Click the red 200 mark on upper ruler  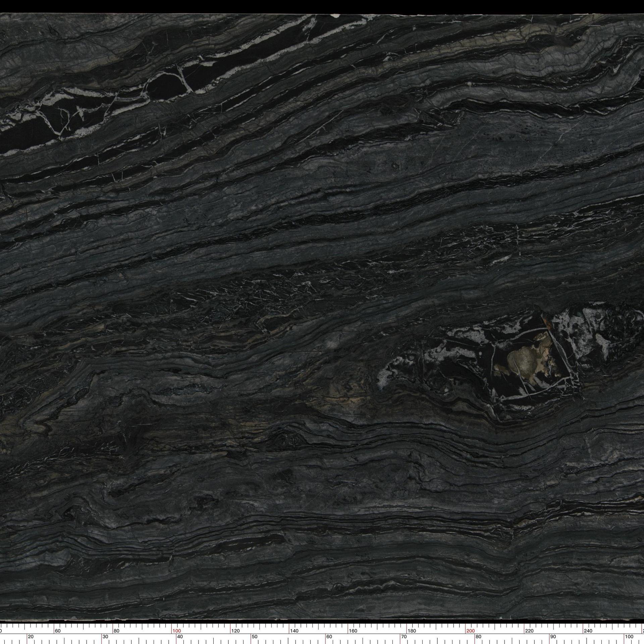tap(470, 631)
